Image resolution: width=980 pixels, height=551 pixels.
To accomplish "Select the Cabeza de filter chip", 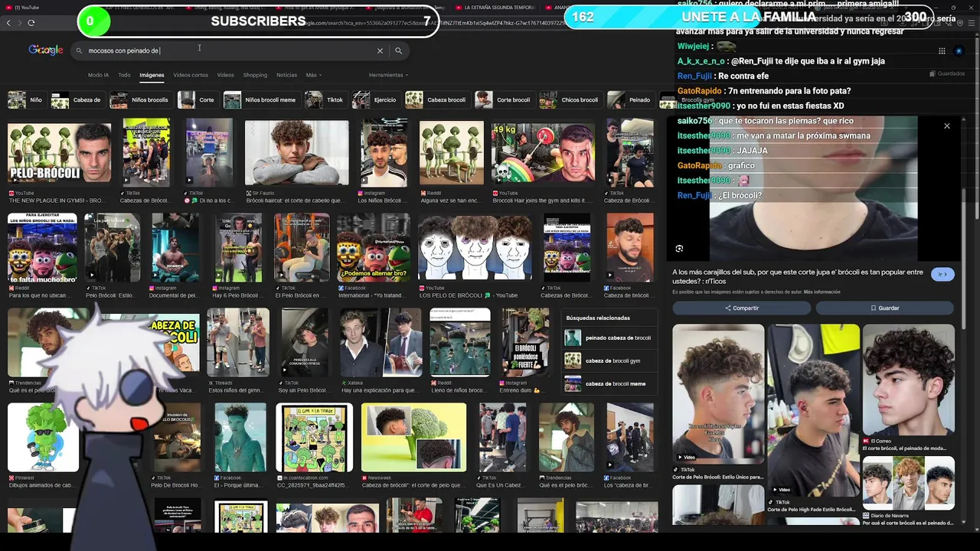I will (77, 100).
